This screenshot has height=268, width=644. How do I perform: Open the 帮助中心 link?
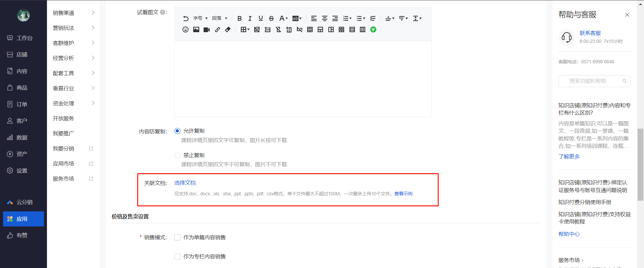[569, 234]
